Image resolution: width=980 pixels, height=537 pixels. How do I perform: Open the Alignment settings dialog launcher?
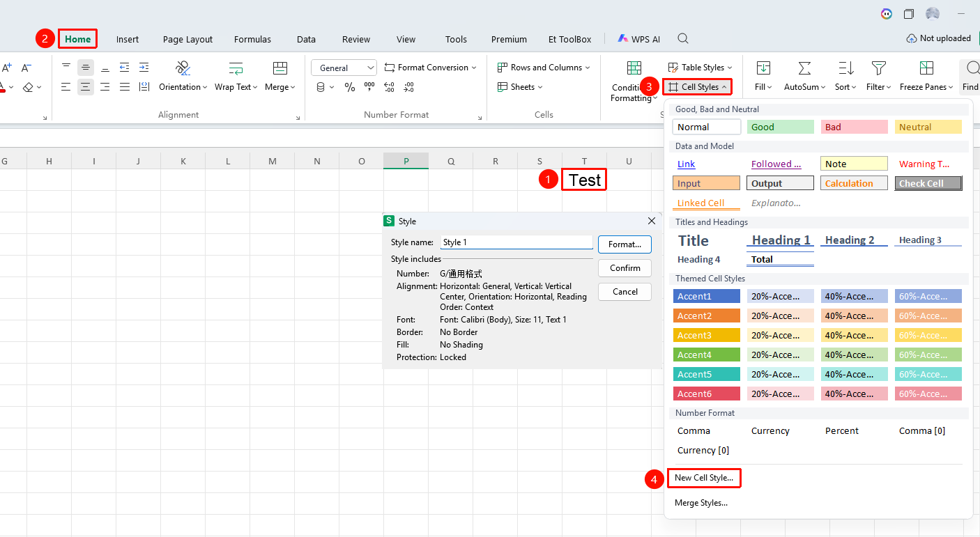point(298,118)
